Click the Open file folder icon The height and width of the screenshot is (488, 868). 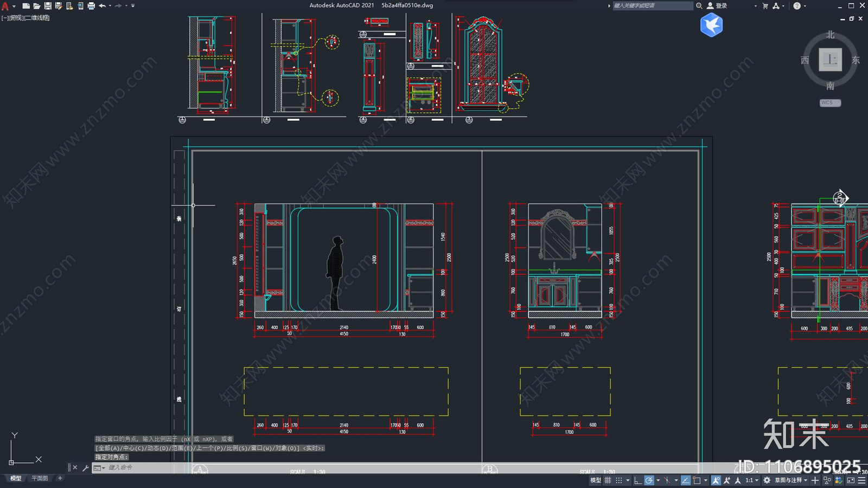pos(36,6)
